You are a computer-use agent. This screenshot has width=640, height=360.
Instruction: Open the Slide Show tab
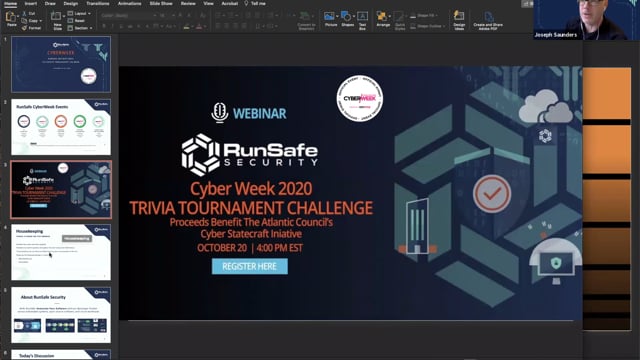point(161,3)
